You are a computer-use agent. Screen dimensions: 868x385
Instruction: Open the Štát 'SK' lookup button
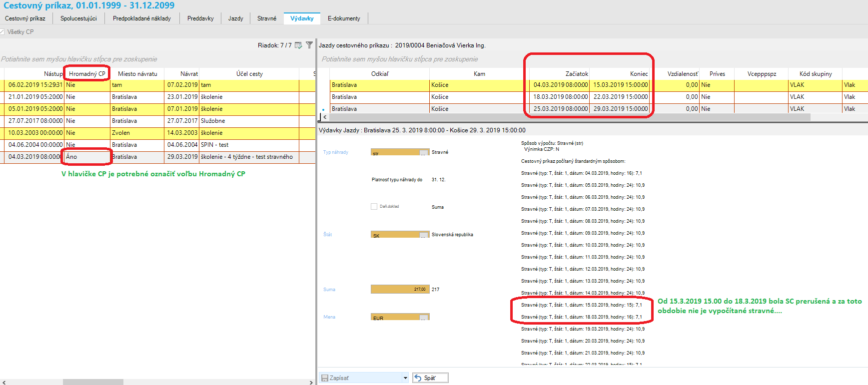[x=424, y=235]
